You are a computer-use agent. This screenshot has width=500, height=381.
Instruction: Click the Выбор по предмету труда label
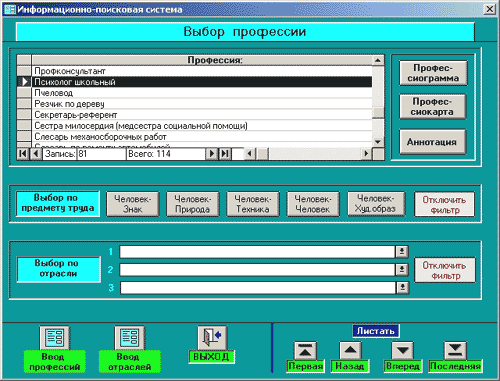tap(58, 204)
